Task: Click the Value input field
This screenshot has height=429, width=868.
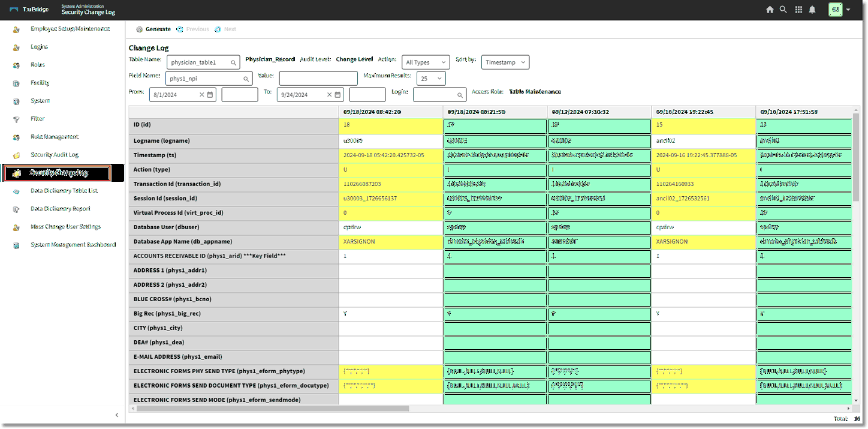Action: [318, 79]
